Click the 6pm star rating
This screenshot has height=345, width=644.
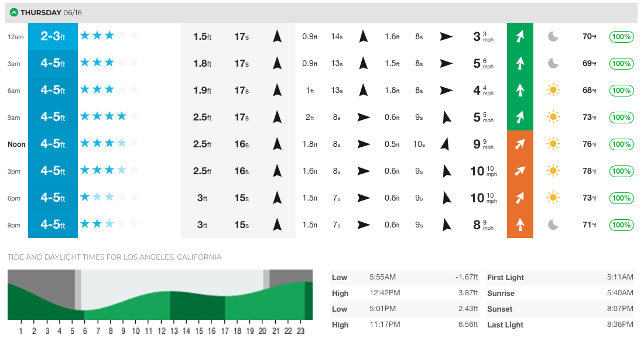pos(109,198)
